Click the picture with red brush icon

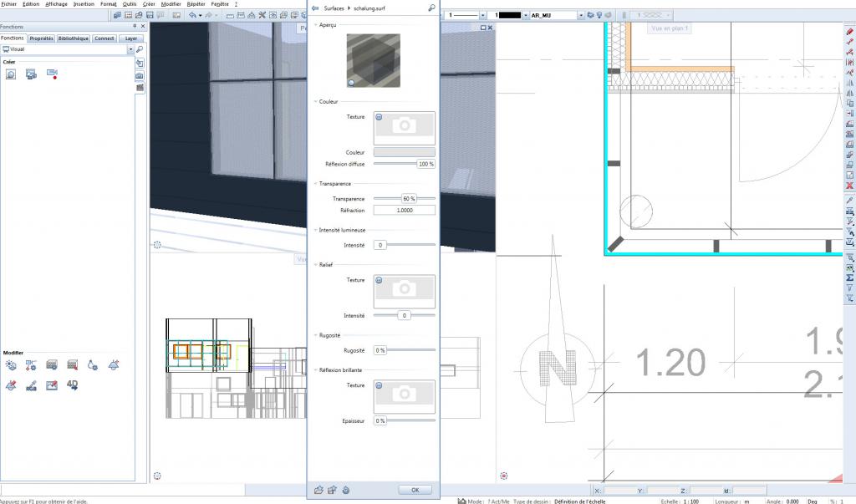pyautogui.click(x=52, y=385)
